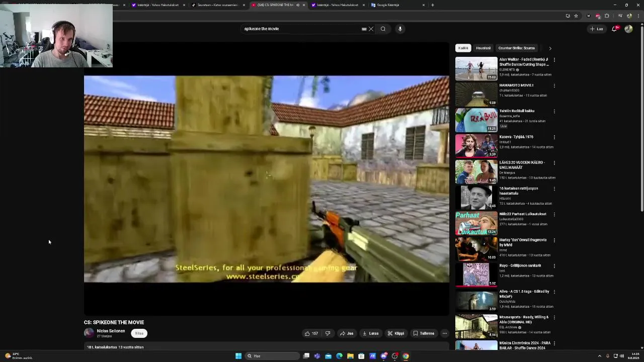The height and width of the screenshot is (362, 644).
Task: Open the YouTube account avatar menu
Action: click(628, 29)
